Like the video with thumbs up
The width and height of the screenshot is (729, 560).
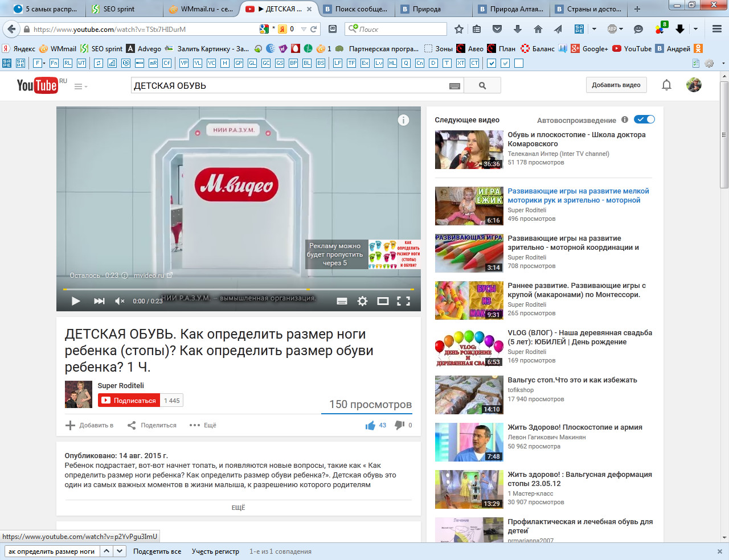(370, 425)
